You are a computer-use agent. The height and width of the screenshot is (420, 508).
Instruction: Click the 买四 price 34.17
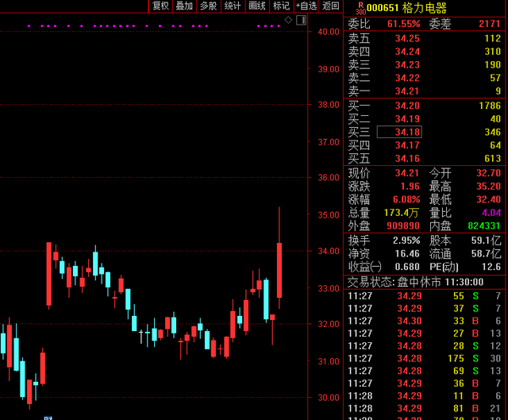point(407,145)
